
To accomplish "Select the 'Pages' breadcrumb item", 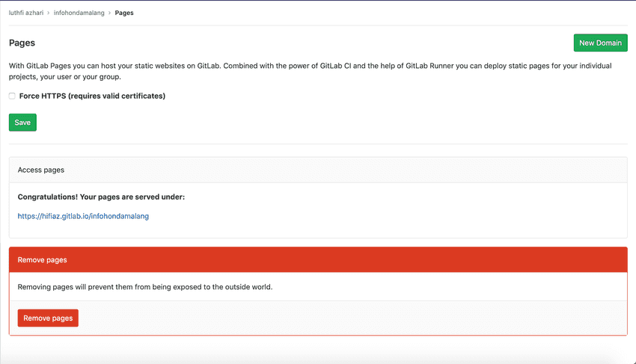I will pos(124,13).
